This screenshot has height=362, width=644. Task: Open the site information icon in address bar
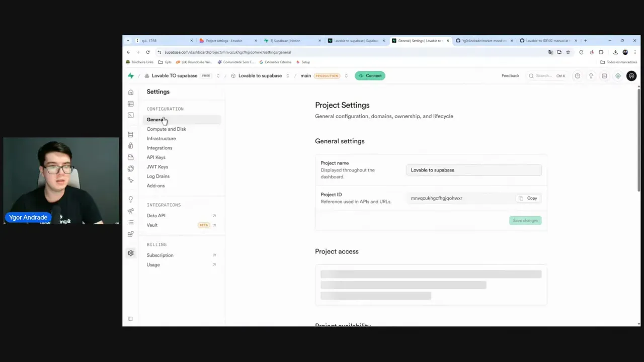tap(159, 52)
